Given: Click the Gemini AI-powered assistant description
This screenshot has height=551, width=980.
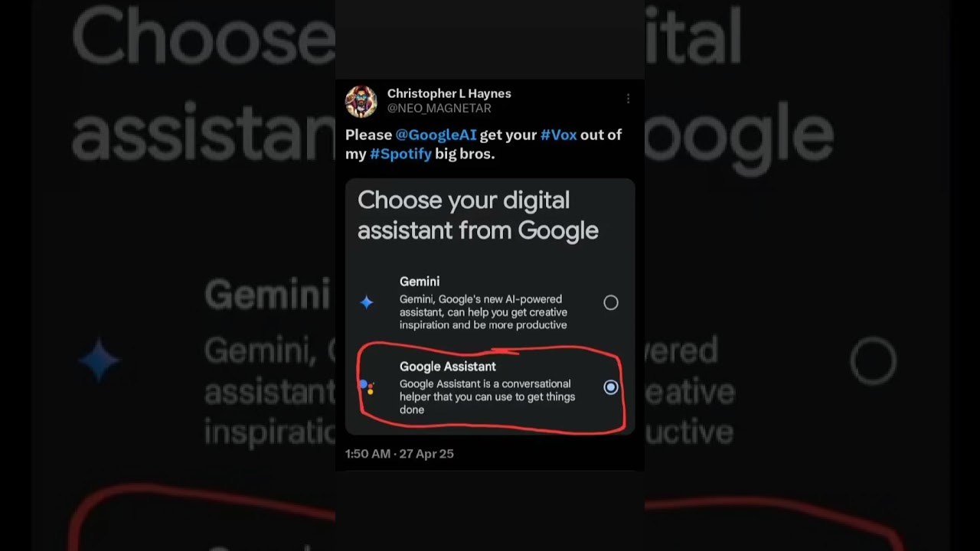Looking at the screenshot, I should pyautogui.click(x=483, y=312).
